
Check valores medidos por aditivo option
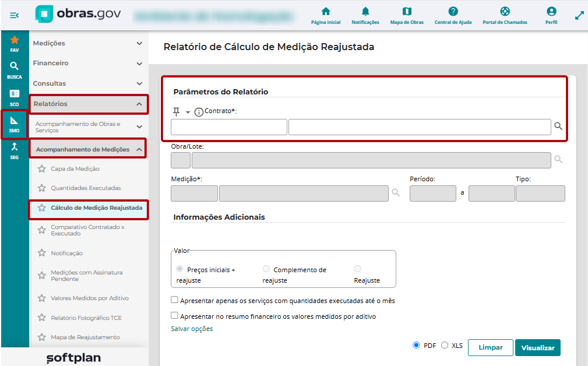click(174, 315)
